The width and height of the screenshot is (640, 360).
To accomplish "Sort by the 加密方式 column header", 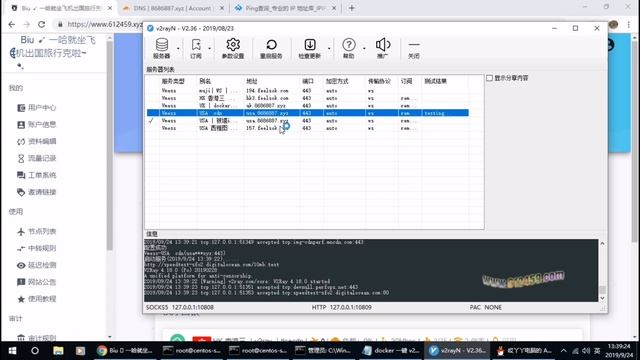I will (x=337, y=81).
